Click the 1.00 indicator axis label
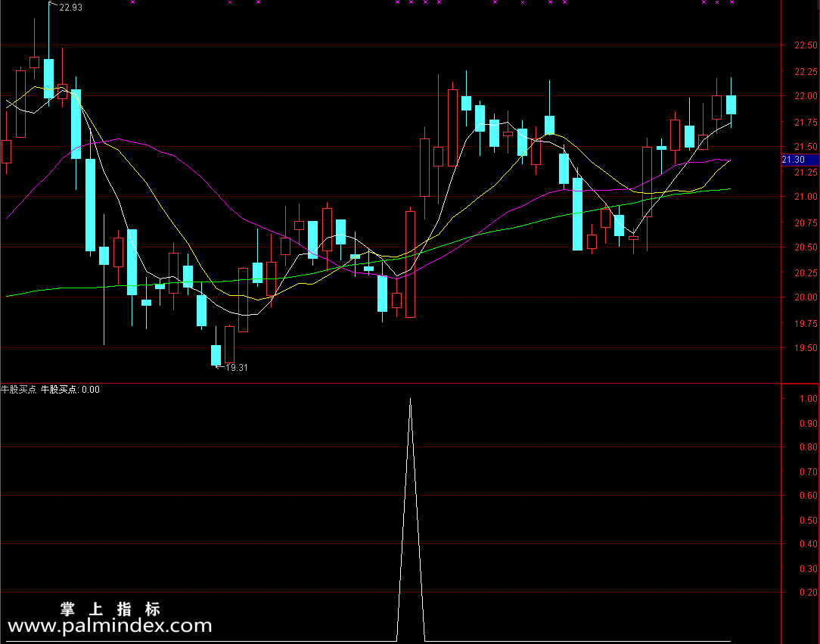Image resolution: width=820 pixels, height=644 pixels. [x=809, y=399]
